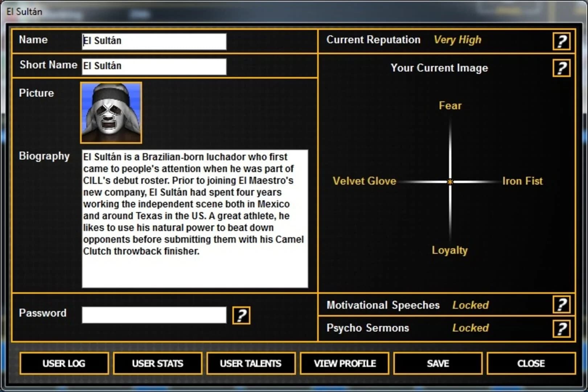View User Stats
This screenshot has width=588, height=392.
point(158,363)
